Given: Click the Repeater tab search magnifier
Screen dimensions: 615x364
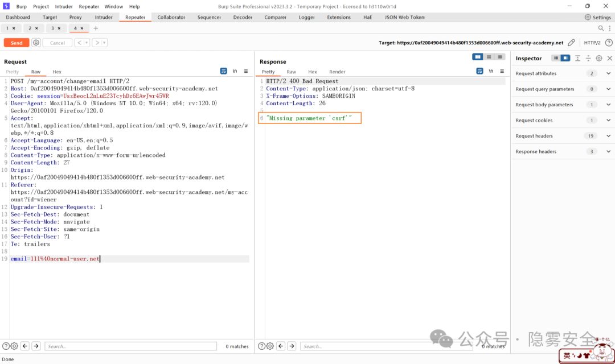Looking at the screenshot, I should click(601, 28).
